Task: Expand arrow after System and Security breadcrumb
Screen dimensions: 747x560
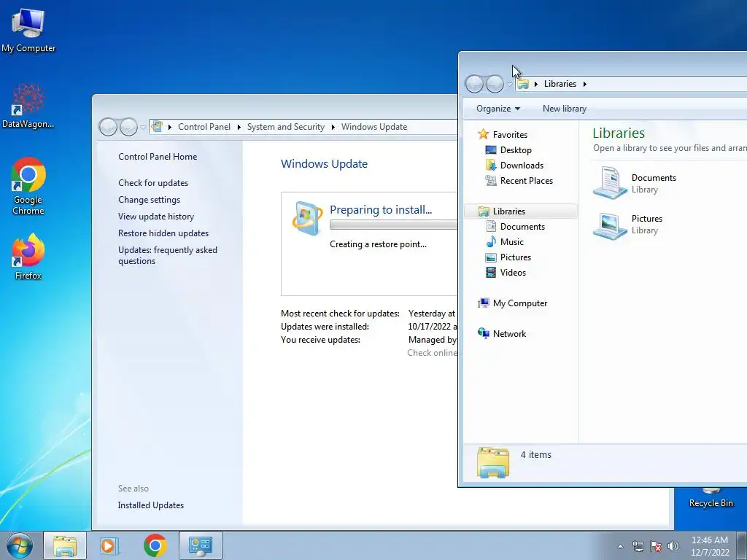Action: coord(333,127)
